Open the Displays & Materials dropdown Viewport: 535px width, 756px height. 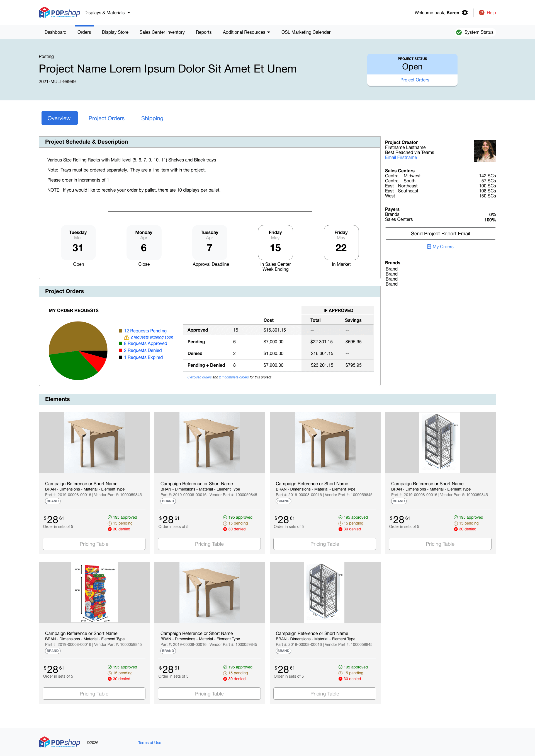(107, 13)
